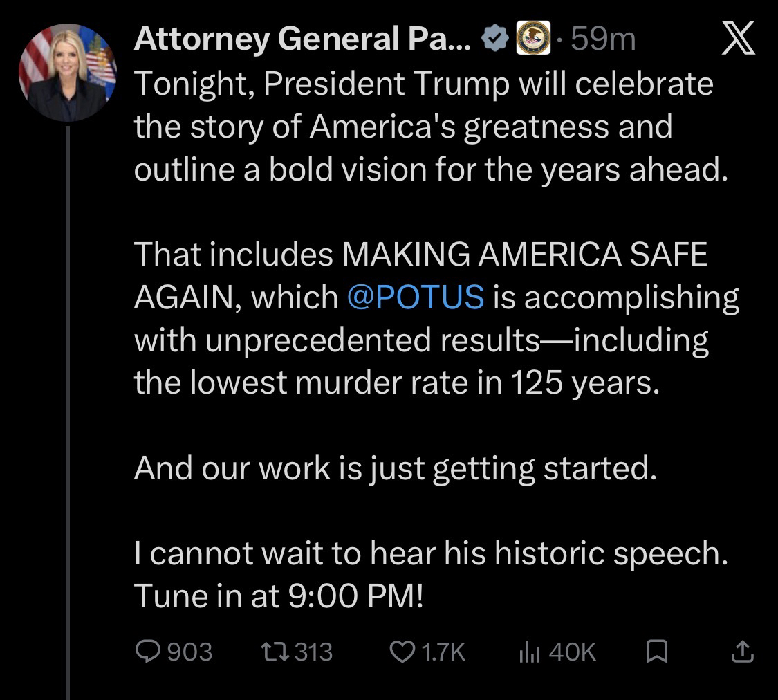Screen dimensions: 778x700
Task: Click the thread connector line below avatar
Action: coord(67,415)
